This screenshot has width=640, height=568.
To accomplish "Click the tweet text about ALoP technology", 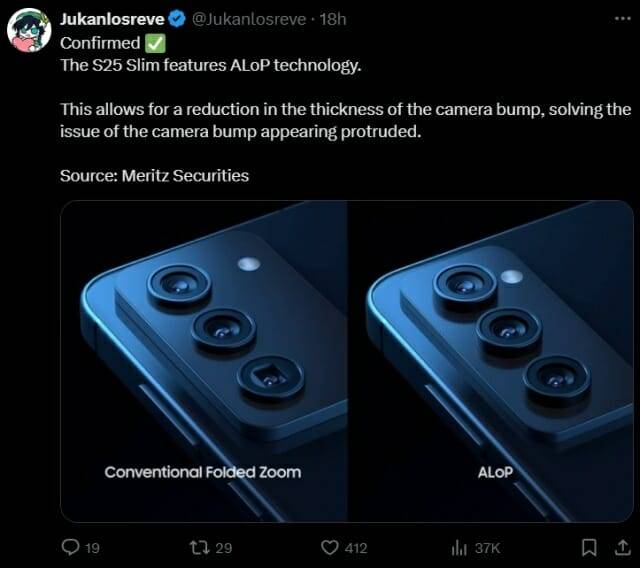I will click(x=211, y=65).
